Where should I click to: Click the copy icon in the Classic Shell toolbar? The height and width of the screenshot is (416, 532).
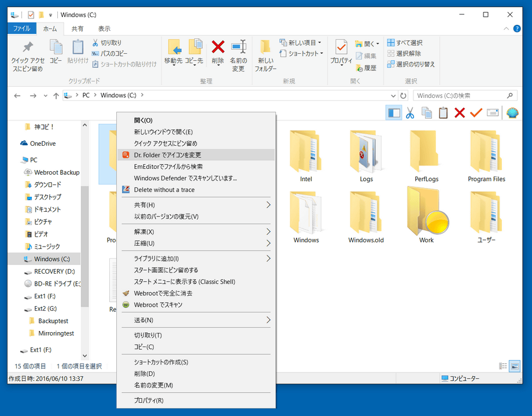(x=427, y=113)
